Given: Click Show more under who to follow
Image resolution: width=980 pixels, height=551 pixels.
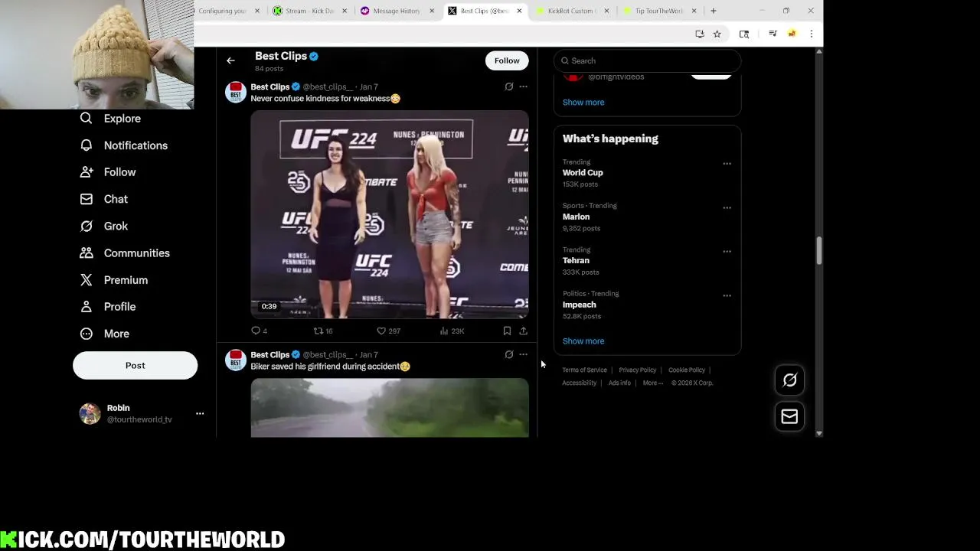Looking at the screenshot, I should click(x=583, y=103).
